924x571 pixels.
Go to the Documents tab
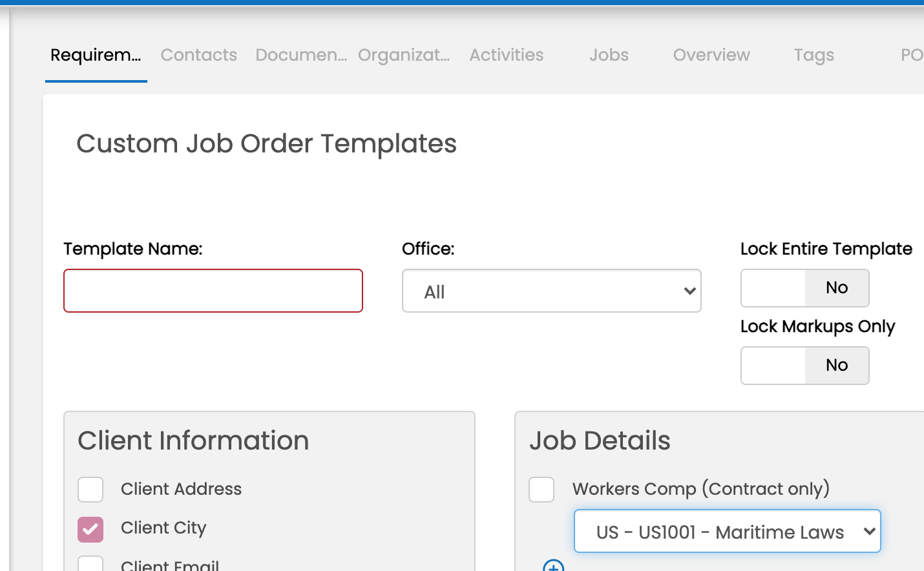(x=301, y=55)
